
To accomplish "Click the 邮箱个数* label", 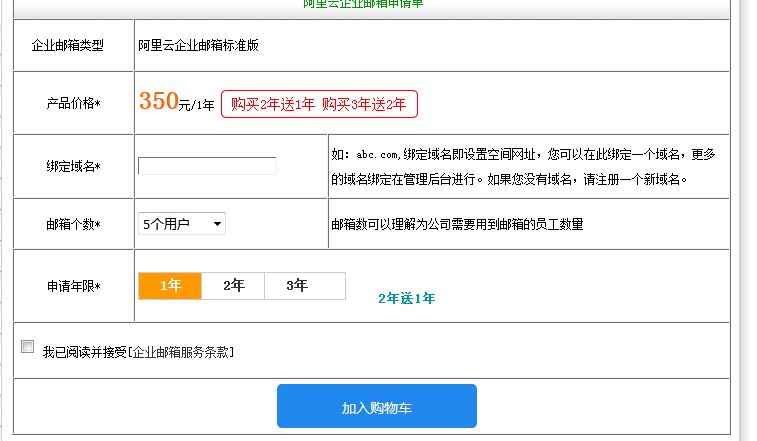I will coord(73,224).
